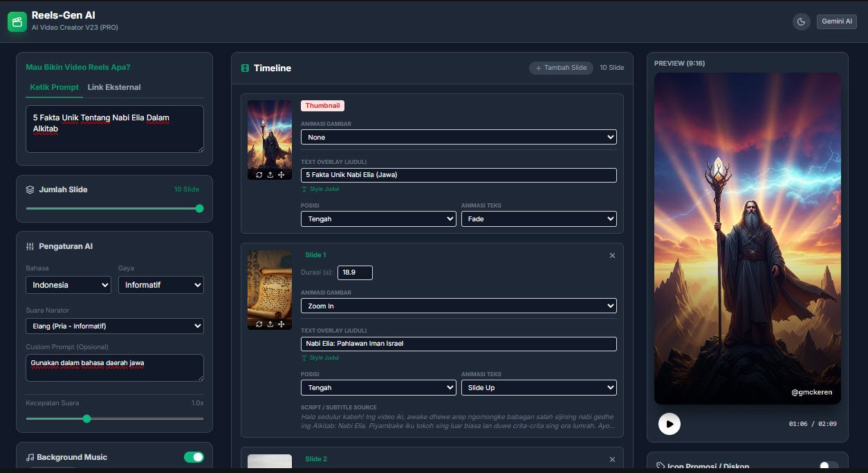Click the Custom Prompt text area
Screen dimensions: 868x473
(115, 368)
